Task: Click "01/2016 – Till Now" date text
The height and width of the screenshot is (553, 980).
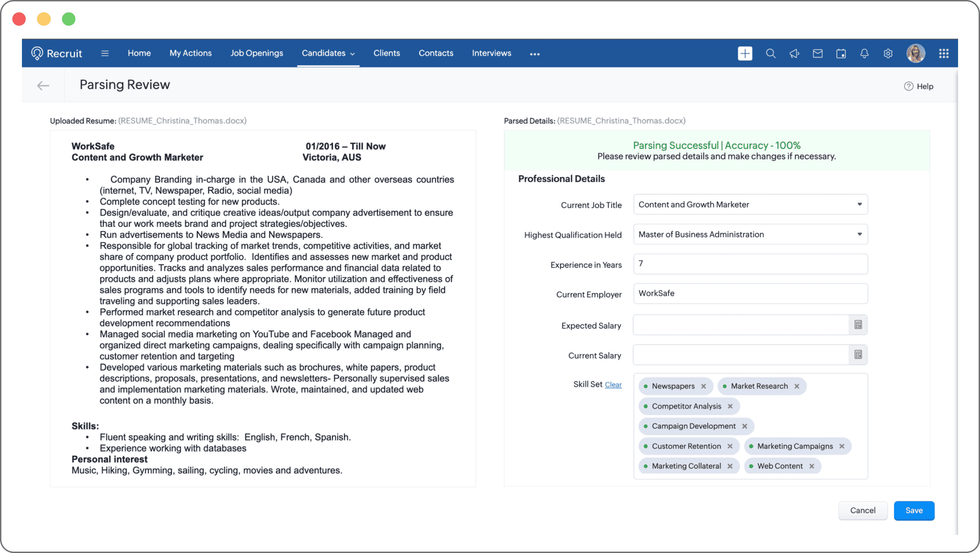Action: tap(345, 146)
